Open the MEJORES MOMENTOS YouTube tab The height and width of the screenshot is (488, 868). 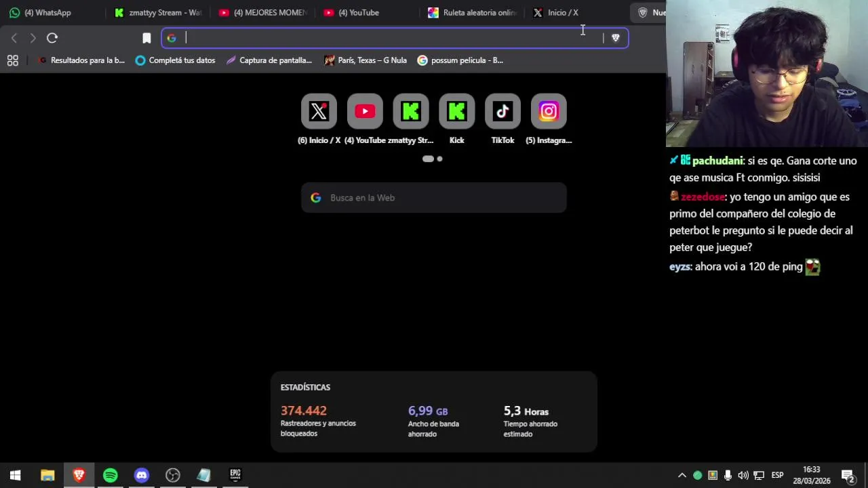[x=262, y=12]
